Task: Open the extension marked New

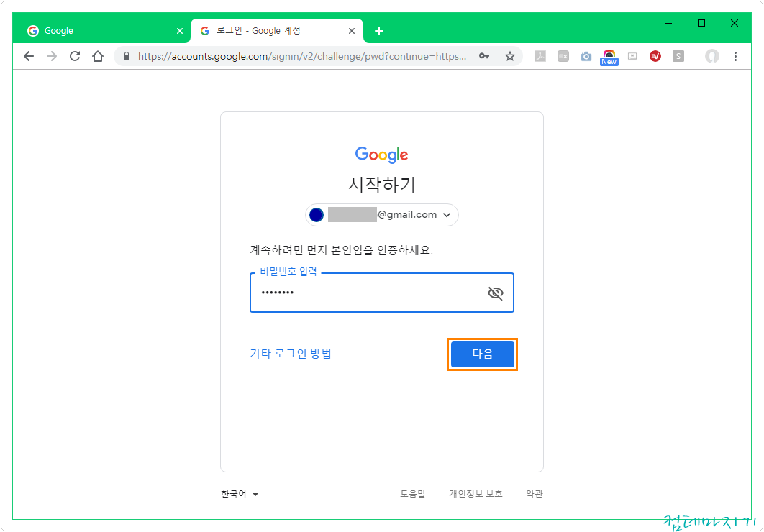Action: [609, 58]
